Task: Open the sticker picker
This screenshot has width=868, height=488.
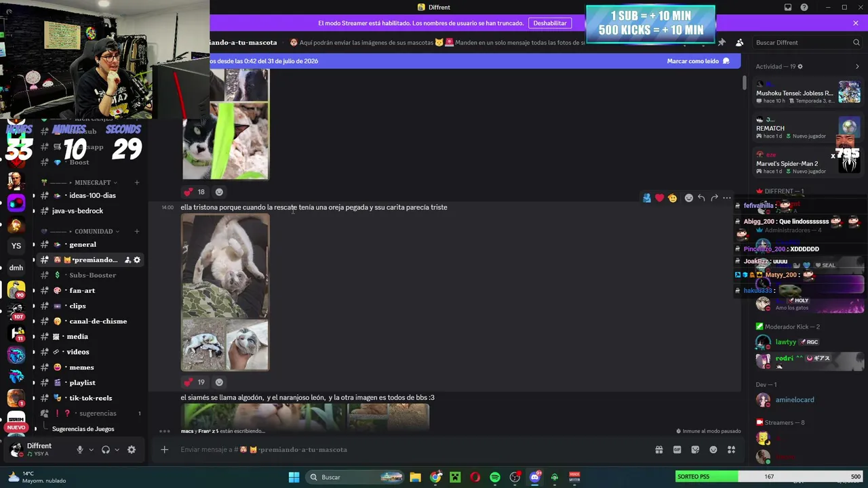Action: click(695, 449)
